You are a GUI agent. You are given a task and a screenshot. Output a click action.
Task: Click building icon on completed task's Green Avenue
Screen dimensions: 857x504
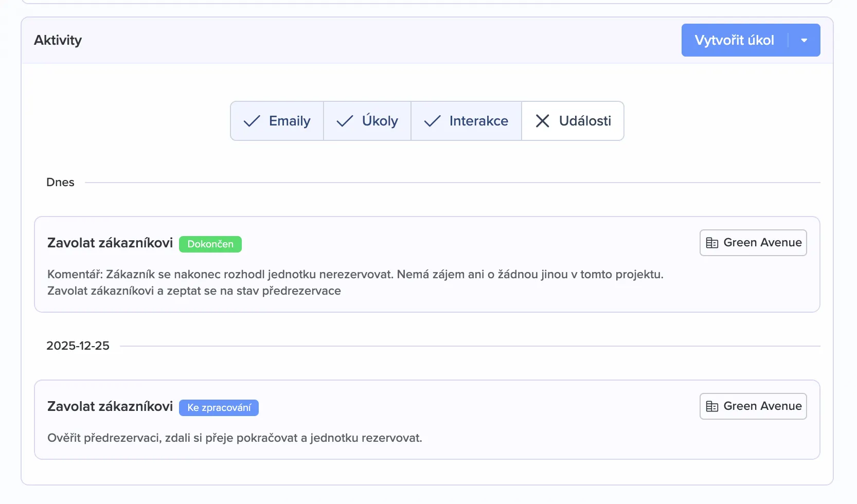[712, 243]
